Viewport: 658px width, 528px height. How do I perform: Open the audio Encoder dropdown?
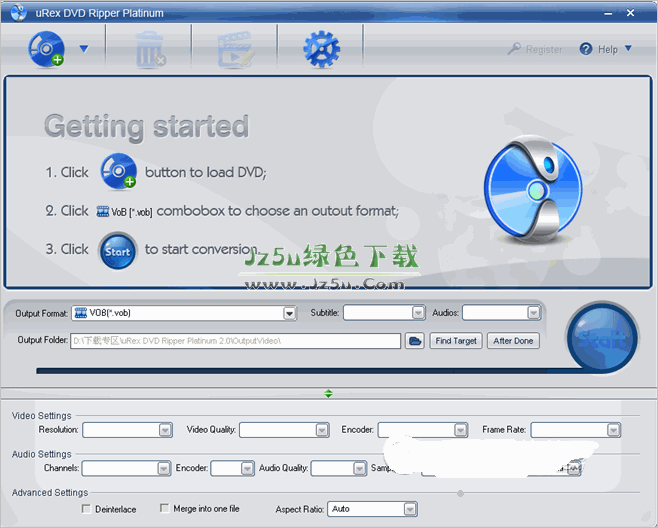tap(232, 468)
